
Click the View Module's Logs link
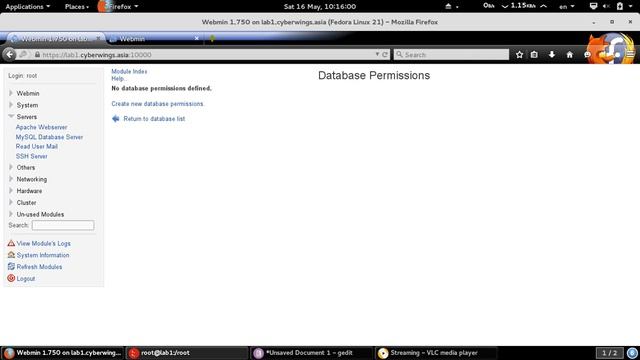pos(43,243)
